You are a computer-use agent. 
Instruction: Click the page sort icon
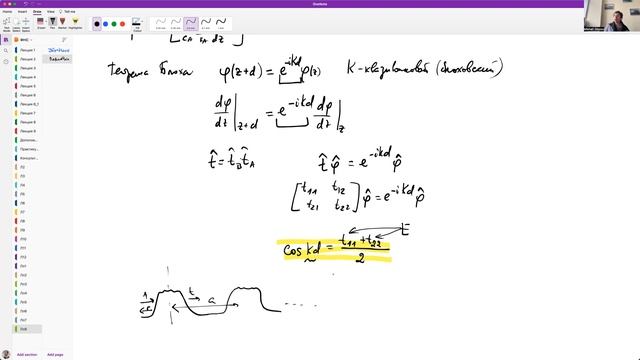click(x=64, y=40)
